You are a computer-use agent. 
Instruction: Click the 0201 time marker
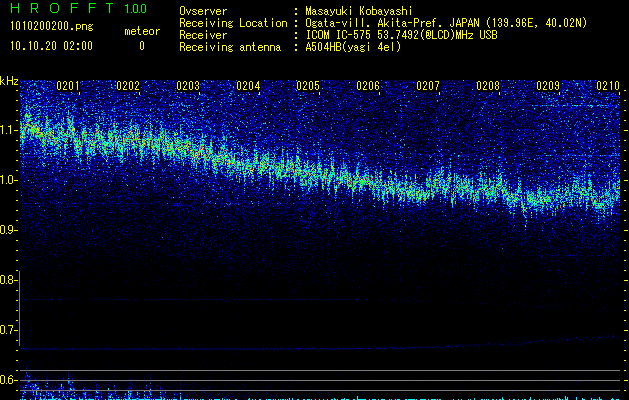click(x=68, y=86)
